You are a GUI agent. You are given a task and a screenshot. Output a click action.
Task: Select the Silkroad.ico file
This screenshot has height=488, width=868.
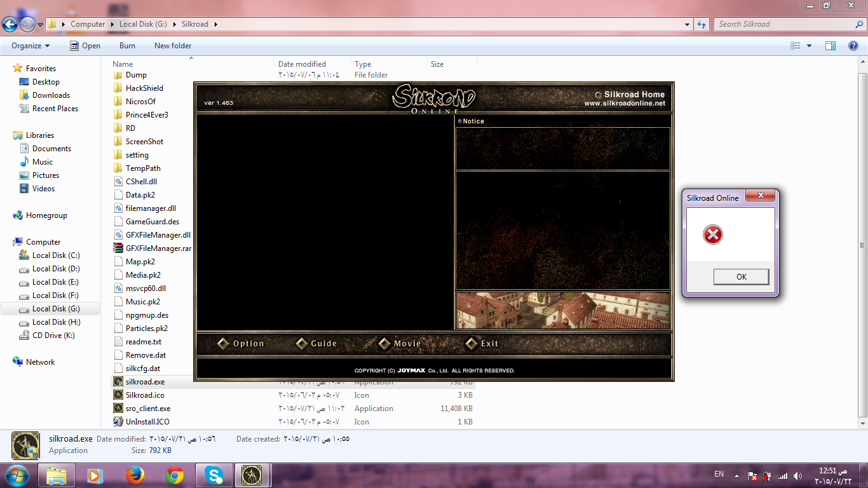click(145, 395)
